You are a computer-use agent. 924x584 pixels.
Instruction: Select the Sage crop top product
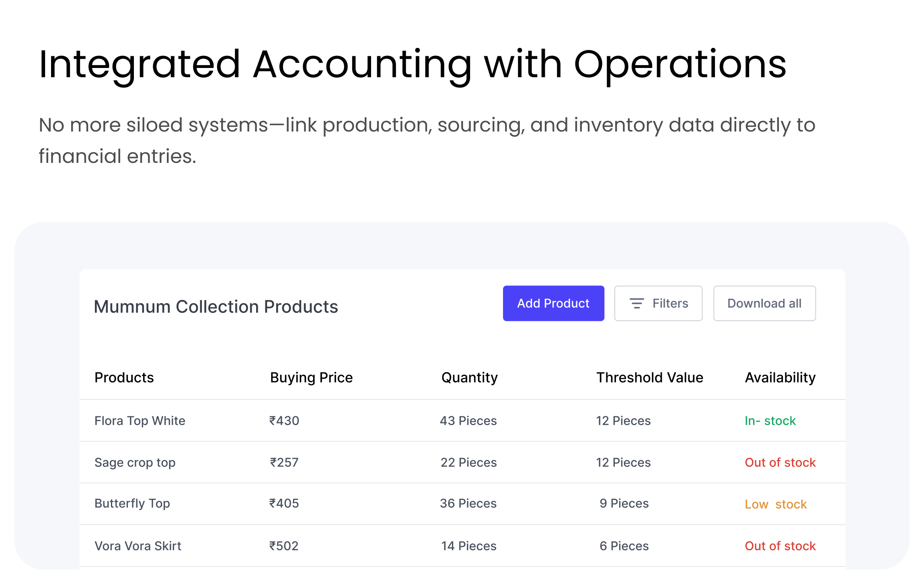(x=135, y=463)
